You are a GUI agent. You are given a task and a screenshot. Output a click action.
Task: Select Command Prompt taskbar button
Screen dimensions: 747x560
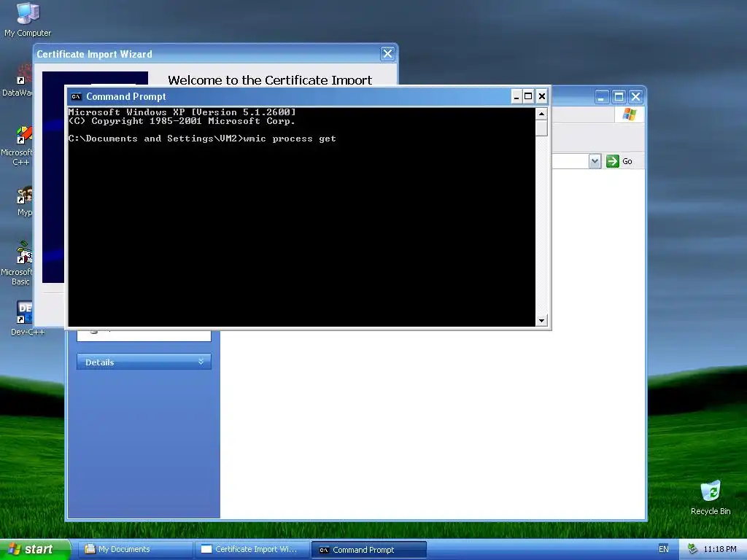pyautogui.click(x=368, y=550)
